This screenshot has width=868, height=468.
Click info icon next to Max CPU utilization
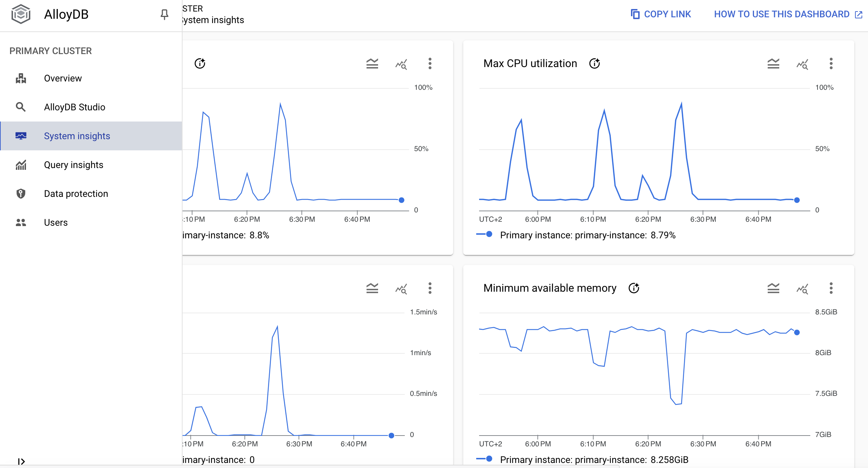pyautogui.click(x=595, y=63)
